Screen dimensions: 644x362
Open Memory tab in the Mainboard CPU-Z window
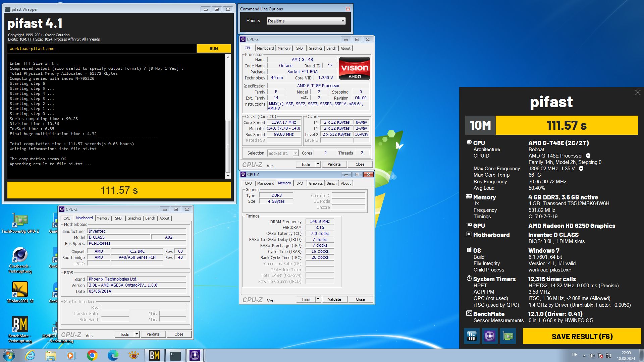click(103, 218)
